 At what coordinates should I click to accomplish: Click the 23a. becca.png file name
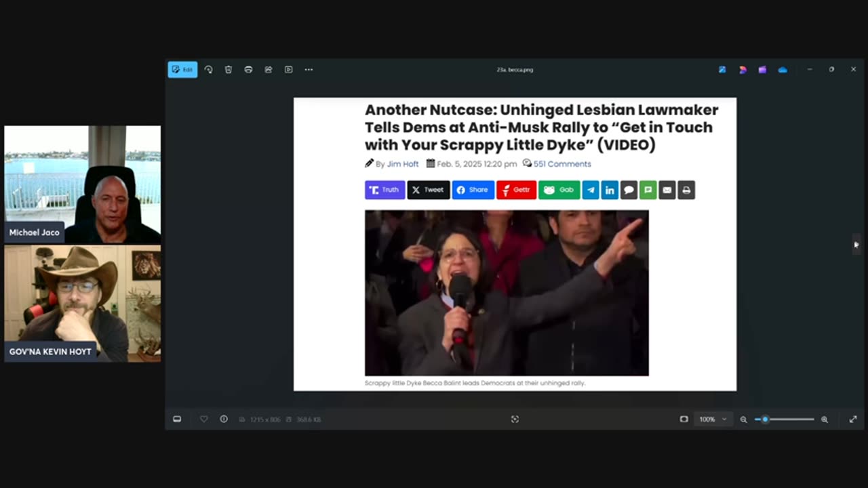(515, 70)
